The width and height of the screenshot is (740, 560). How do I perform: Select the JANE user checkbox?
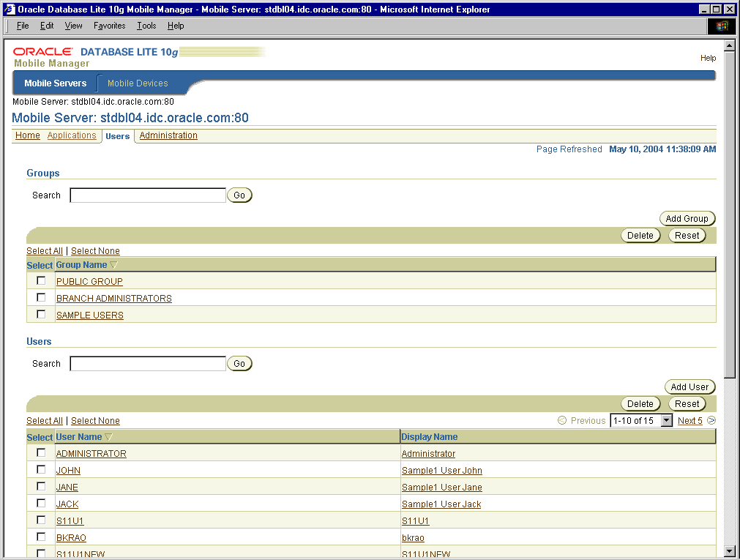[41, 486]
